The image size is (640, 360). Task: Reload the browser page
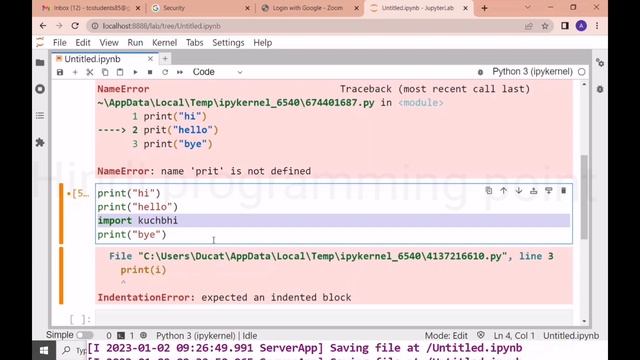(x=75, y=26)
